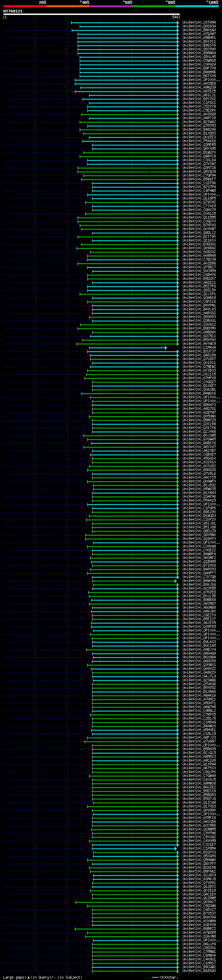The width and height of the screenshot is (222, 980).
Task: Select the UniRef100_Q3M726 label
Action: (199, 168)
